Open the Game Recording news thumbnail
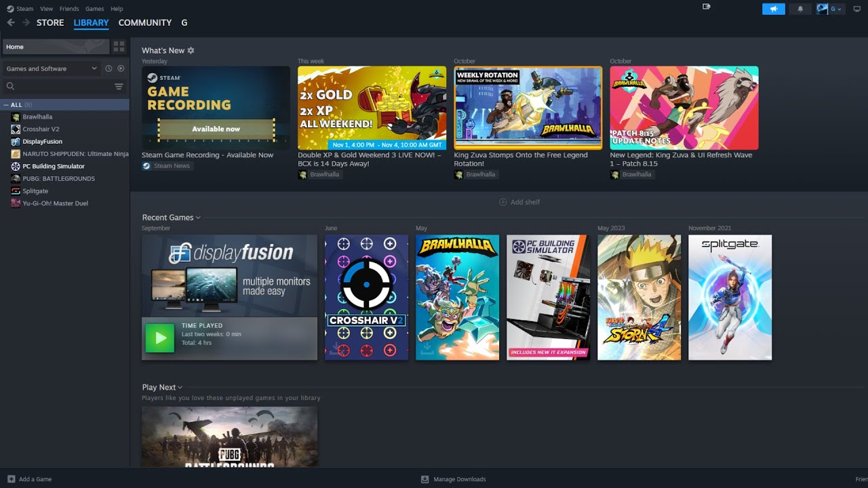868x488 pixels. [x=216, y=108]
